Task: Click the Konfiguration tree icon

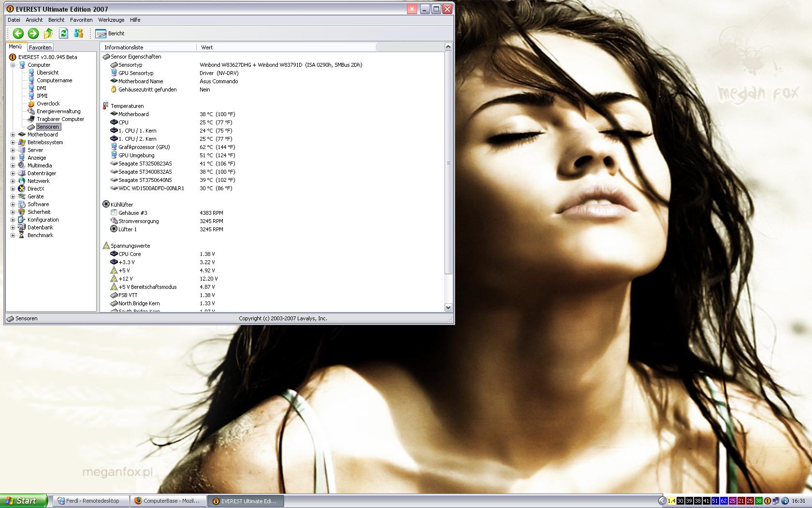Action: (22, 220)
